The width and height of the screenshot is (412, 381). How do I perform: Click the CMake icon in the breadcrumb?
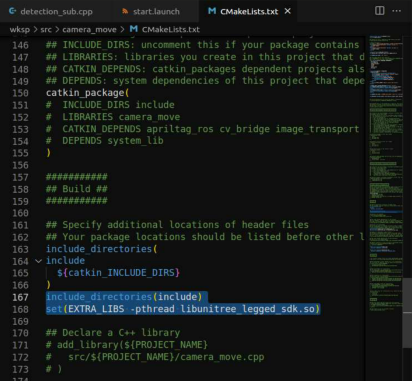point(134,29)
